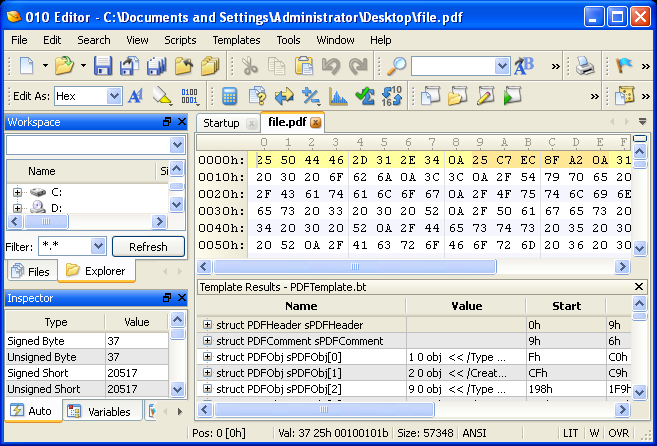Click the Undo arrow icon

point(331,66)
